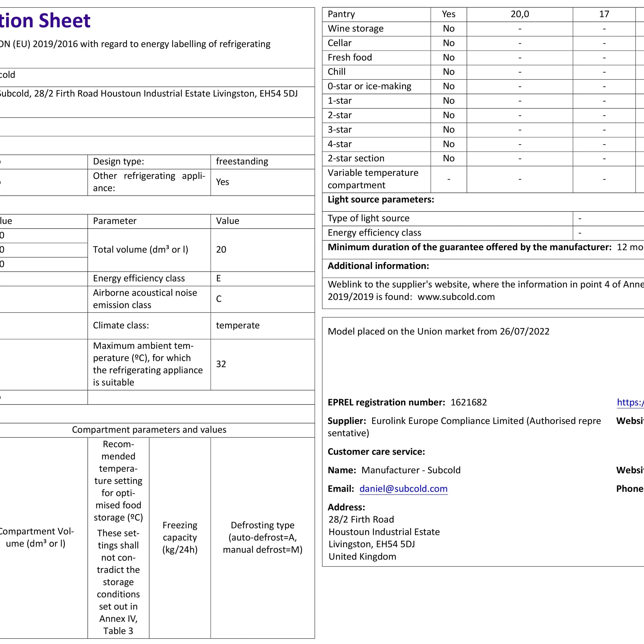Click the climate class value 'temperate'
Image resolution: width=644 pixels, height=644 pixels.
tap(238, 325)
